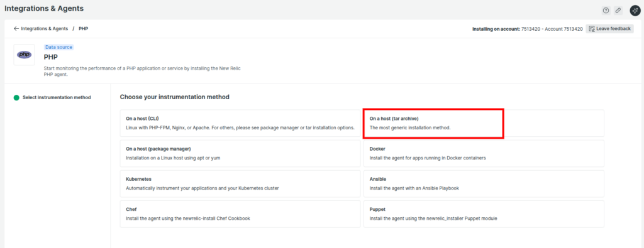Click the PHP logo thumbnail
The image size is (644, 248).
pyautogui.click(x=25, y=55)
